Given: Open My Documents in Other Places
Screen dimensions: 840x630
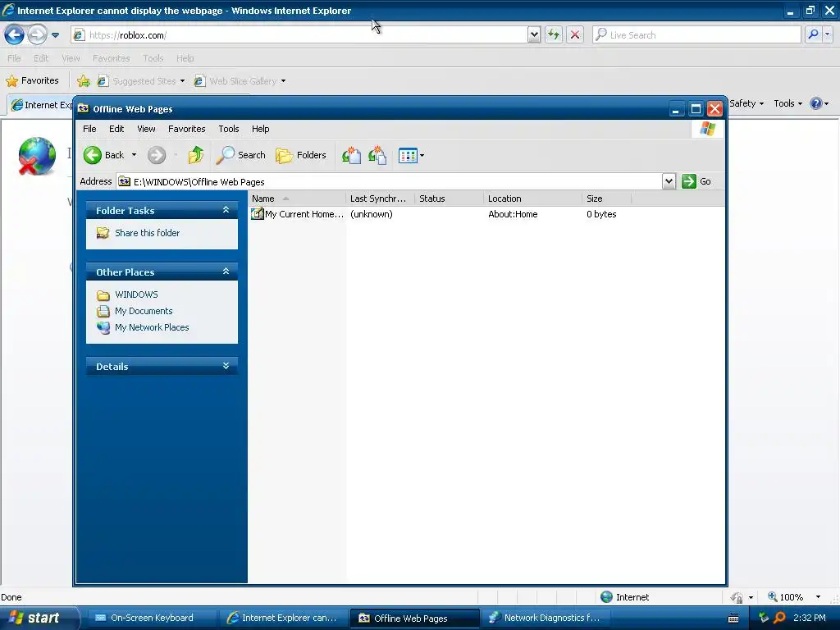Looking at the screenshot, I should (144, 311).
